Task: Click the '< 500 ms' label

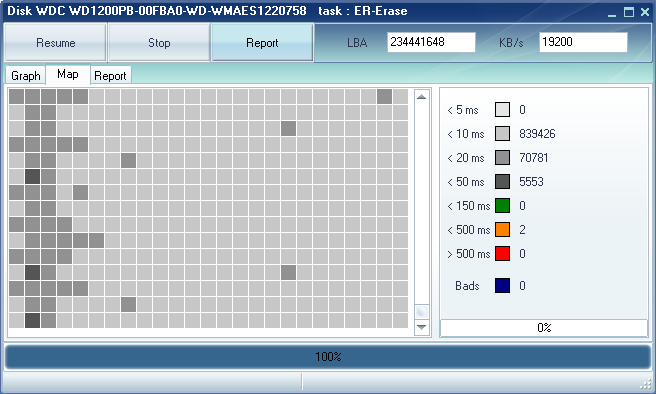Action: point(469,230)
